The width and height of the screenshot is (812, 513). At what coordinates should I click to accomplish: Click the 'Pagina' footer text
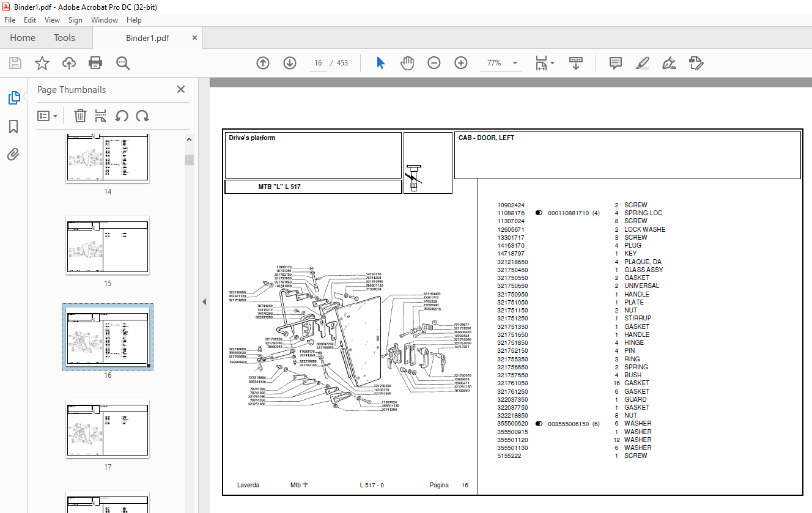coord(439,485)
